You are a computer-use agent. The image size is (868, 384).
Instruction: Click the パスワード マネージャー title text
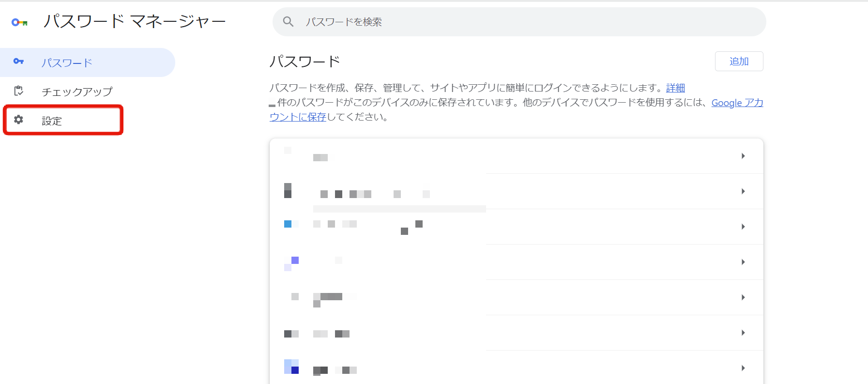(x=135, y=21)
